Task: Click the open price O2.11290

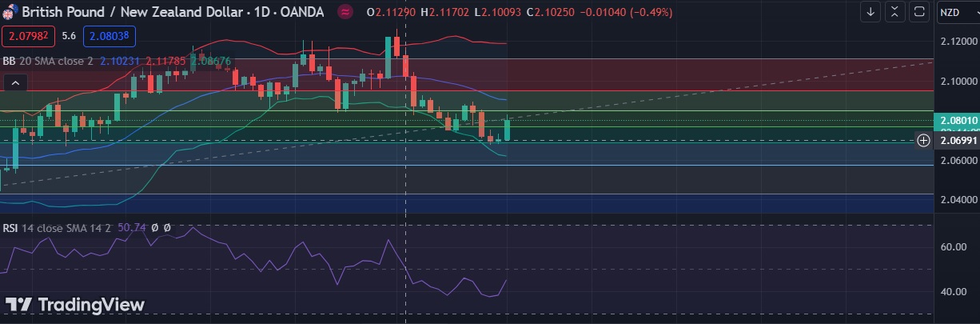Action: [392, 12]
